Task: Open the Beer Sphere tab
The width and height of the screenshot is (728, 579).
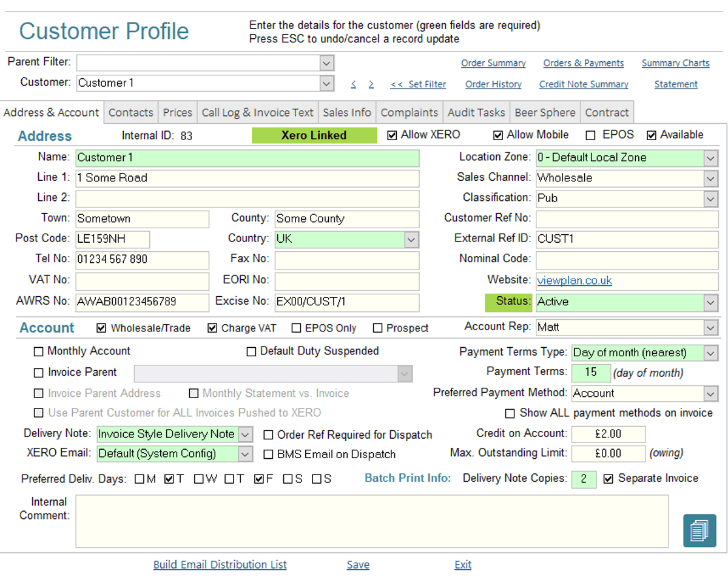Action: tap(545, 112)
